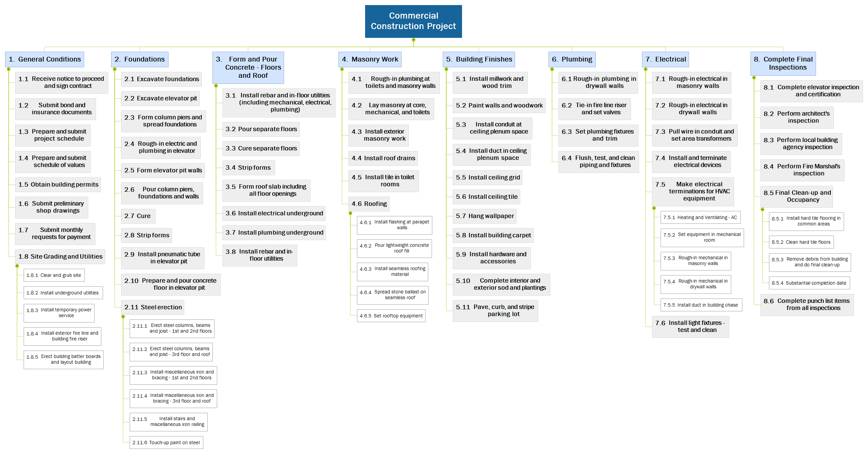Click the Building Finishes section icon
Image resolution: width=868 pixels, height=454 pixels.
tap(446, 69)
